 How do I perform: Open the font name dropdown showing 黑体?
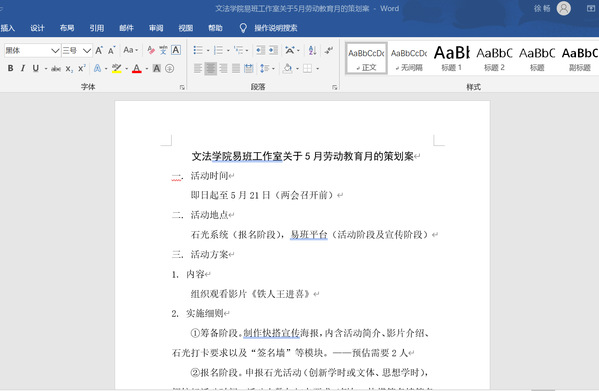pos(32,50)
